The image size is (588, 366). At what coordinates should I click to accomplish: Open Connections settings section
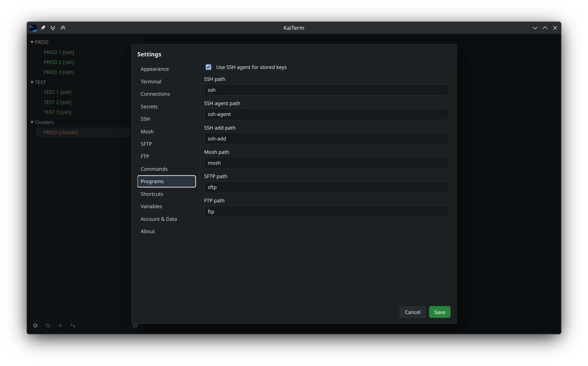click(x=167, y=94)
